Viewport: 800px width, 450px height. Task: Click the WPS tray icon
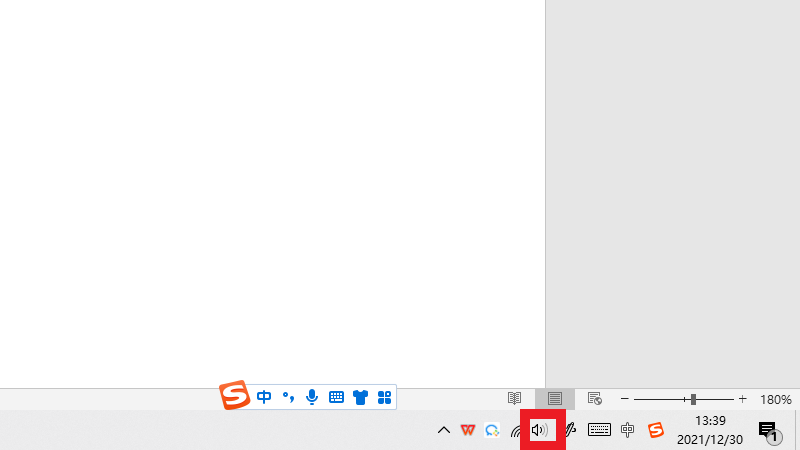[468, 430]
